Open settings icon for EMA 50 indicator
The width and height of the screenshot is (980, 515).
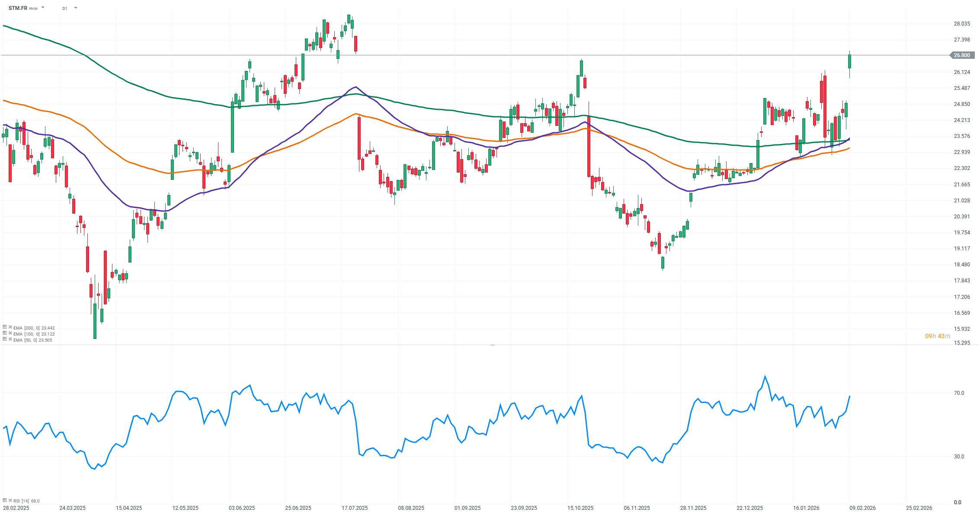click(5, 339)
